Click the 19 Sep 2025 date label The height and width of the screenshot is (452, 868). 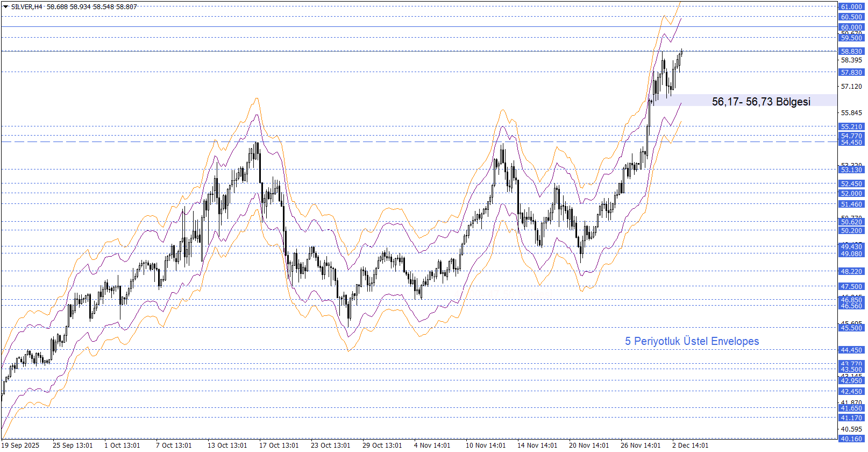point(20,446)
